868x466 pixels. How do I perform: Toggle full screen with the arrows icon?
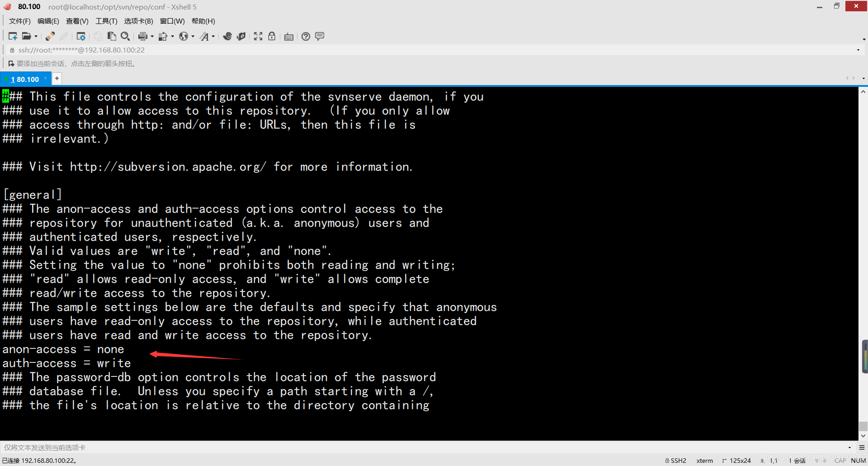coord(258,36)
